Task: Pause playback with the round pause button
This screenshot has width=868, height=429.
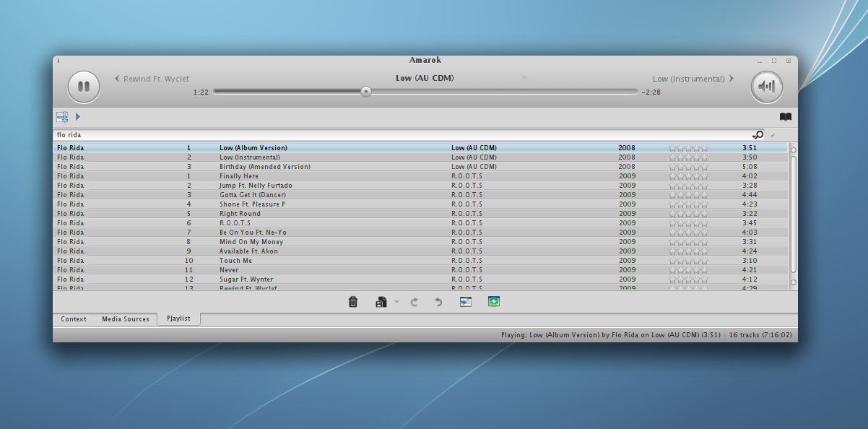Action: pyautogui.click(x=84, y=87)
